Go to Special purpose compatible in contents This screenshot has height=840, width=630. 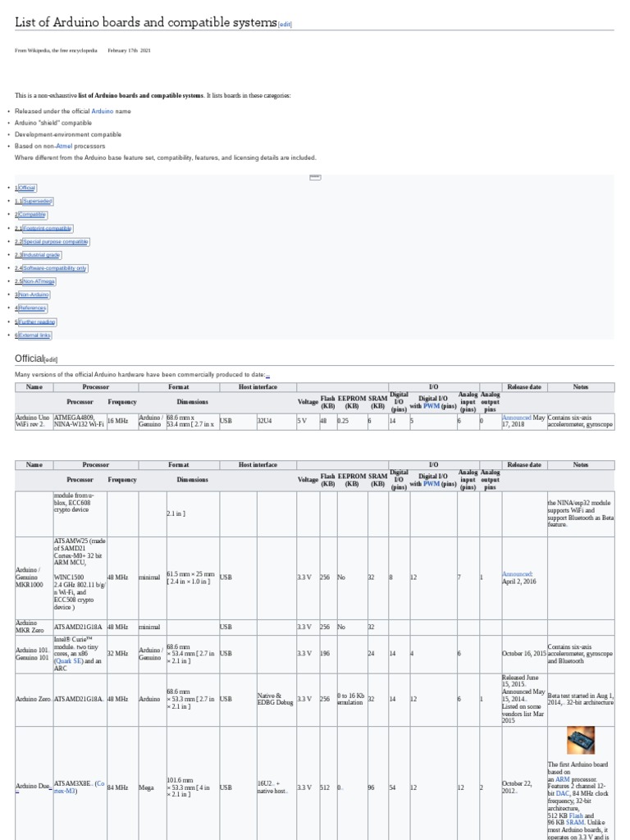coord(56,242)
